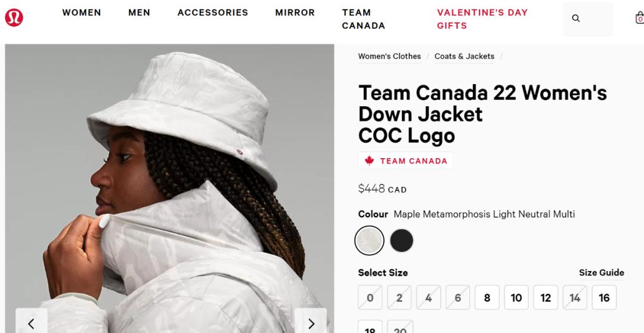Show previous product image arrow
Image resolution: width=644 pixels, height=333 pixels.
tap(31, 323)
